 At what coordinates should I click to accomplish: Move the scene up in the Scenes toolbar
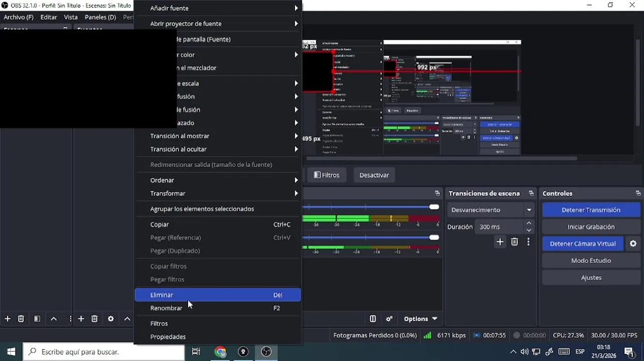coord(54,319)
